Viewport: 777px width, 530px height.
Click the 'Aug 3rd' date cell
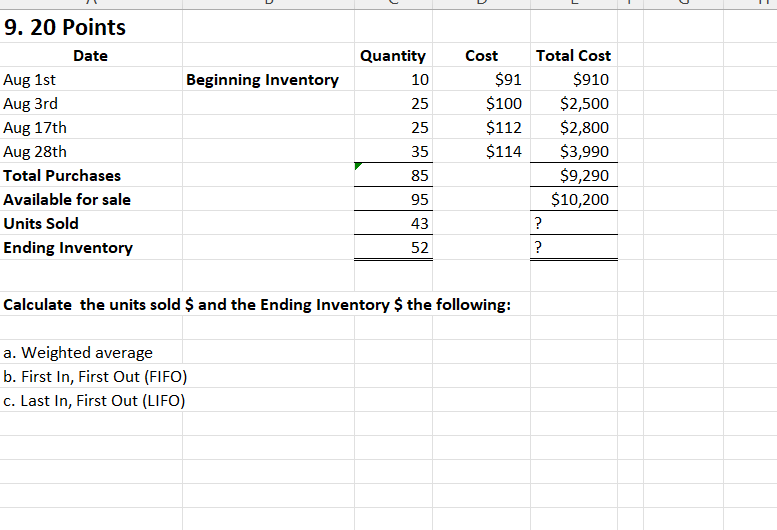(x=91, y=103)
